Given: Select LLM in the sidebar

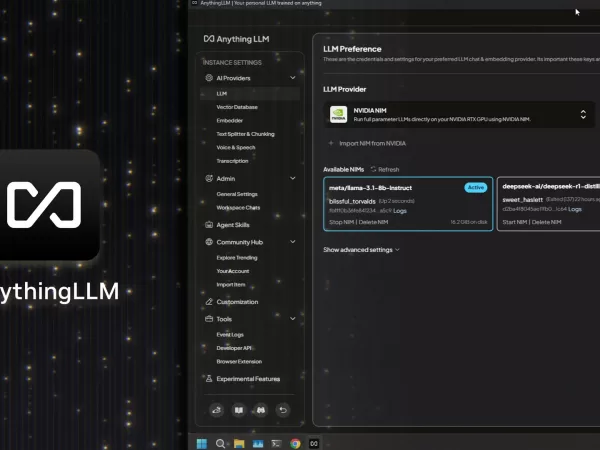Looking at the screenshot, I should (x=250, y=93).
